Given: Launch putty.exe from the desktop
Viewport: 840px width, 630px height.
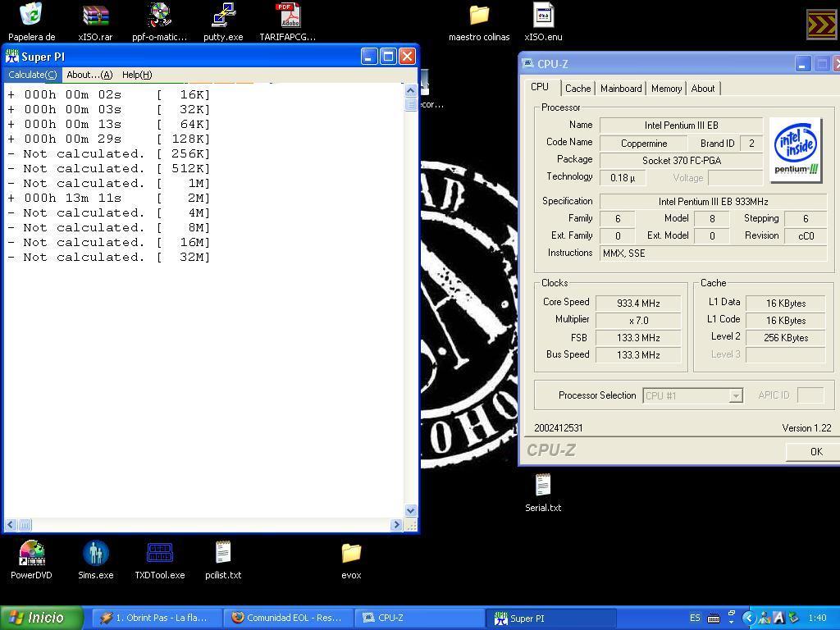Looking at the screenshot, I should tap(223, 16).
